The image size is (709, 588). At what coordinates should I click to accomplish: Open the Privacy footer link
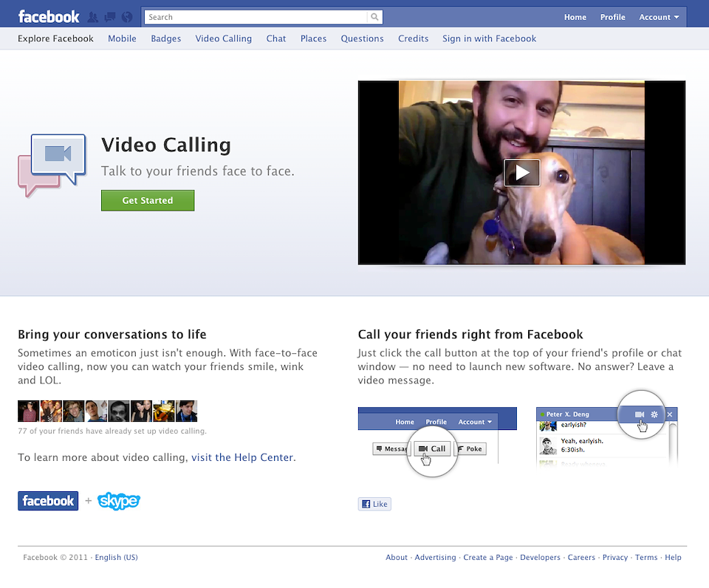pos(614,557)
